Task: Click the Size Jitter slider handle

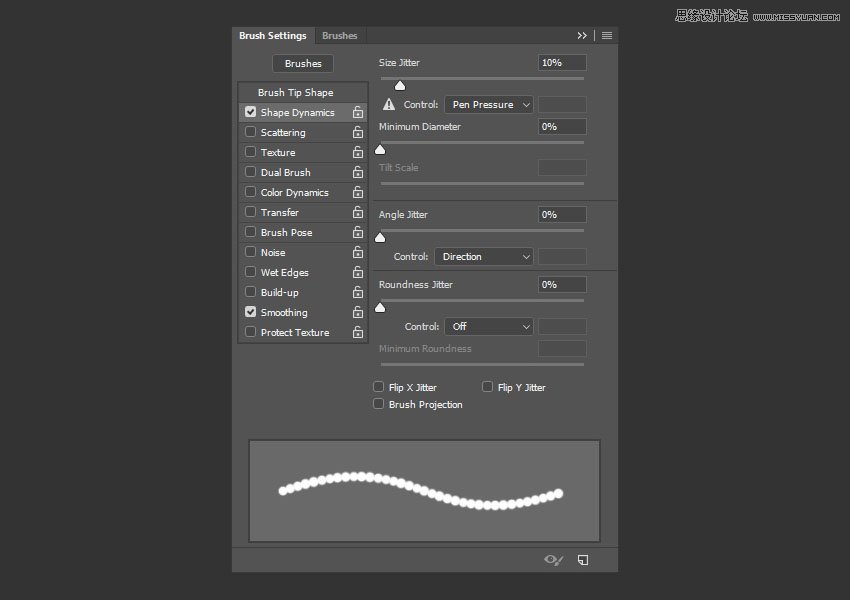Action: pyautogui.click(x=400, y=86)
